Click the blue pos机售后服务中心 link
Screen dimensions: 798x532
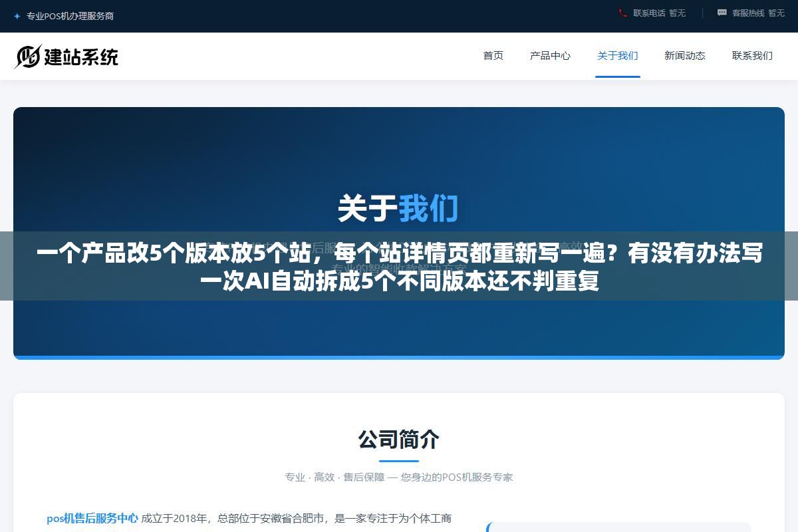pyautogui.click(x=92, y=518)
